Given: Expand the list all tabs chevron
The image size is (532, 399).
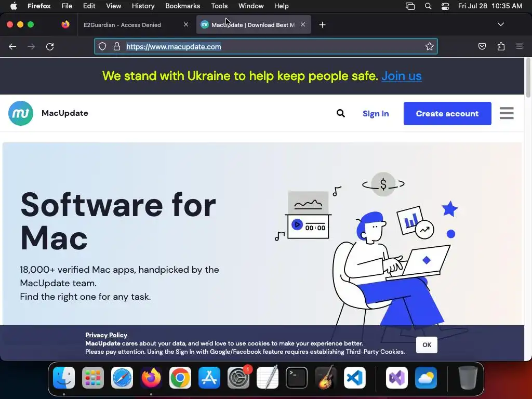Looking at the screenshot, I should pyautogui.click(x=500, y=24).
